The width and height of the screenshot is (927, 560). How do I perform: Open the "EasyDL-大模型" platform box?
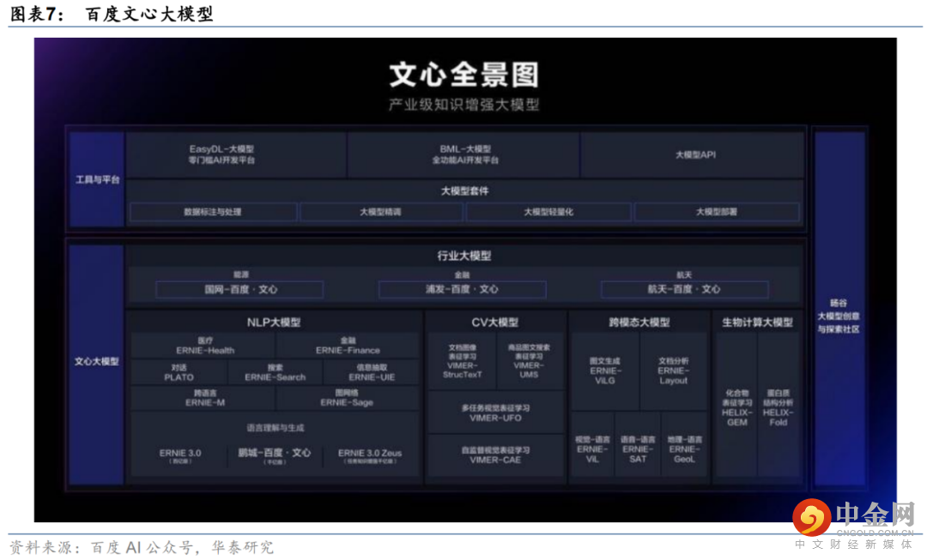pyautogui.click(x=237, y=154)
